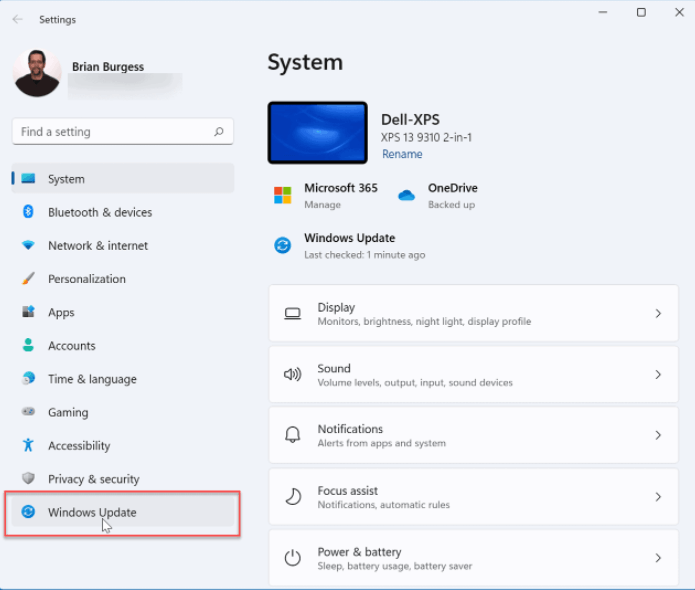Maximize the Settings window
This screenshot has height=590, width=695.
pos(641,12)
